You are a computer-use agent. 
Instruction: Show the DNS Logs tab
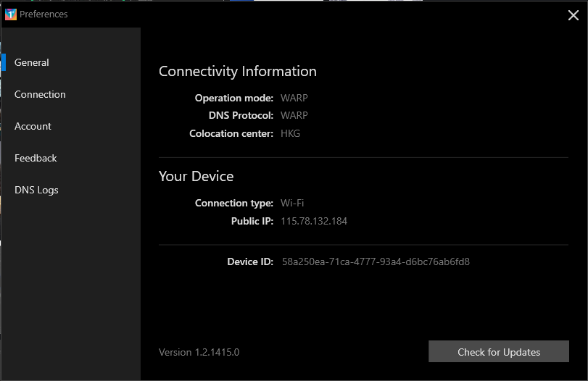pos(36,190)
